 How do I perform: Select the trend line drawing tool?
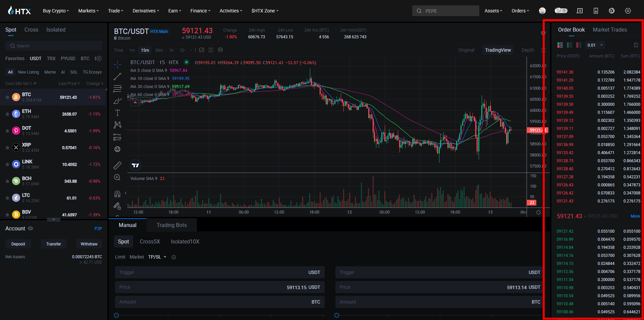pyautogui.click(x=117, y=77)
